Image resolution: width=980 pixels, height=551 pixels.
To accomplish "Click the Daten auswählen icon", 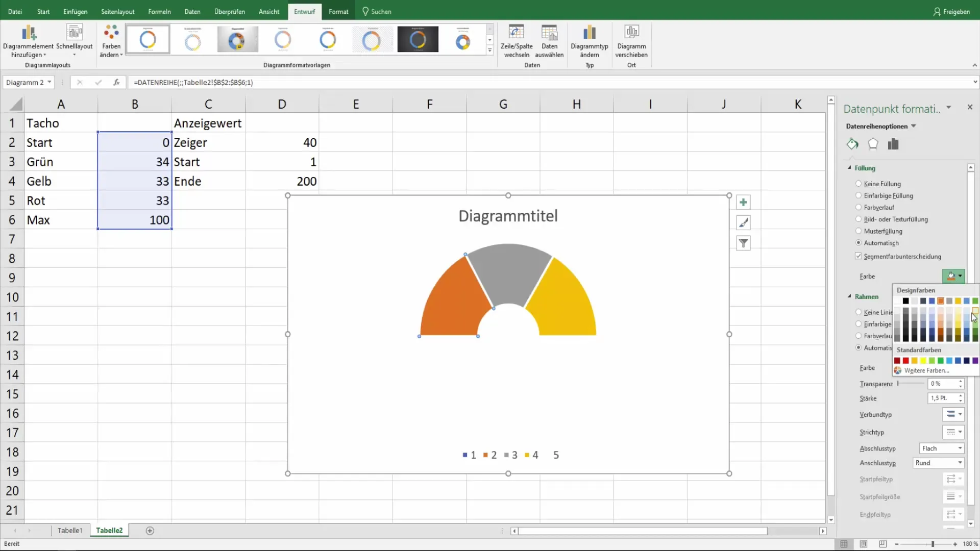I will click(x=549, y=33).
